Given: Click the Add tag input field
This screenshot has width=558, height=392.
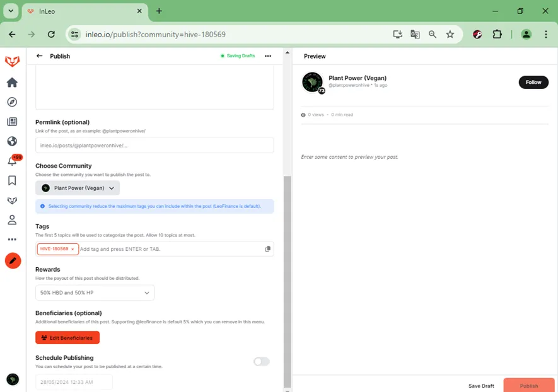Looking at the screenshot, I should 171,249.
